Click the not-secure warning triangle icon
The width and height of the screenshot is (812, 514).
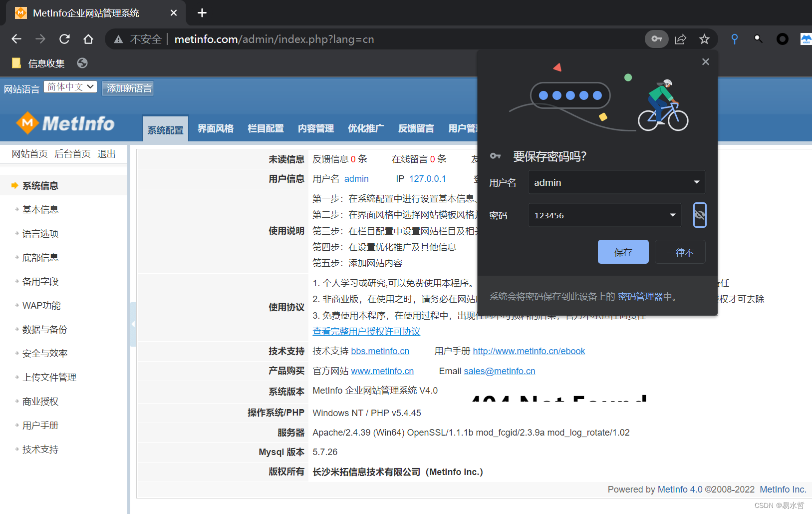(118, 39)
